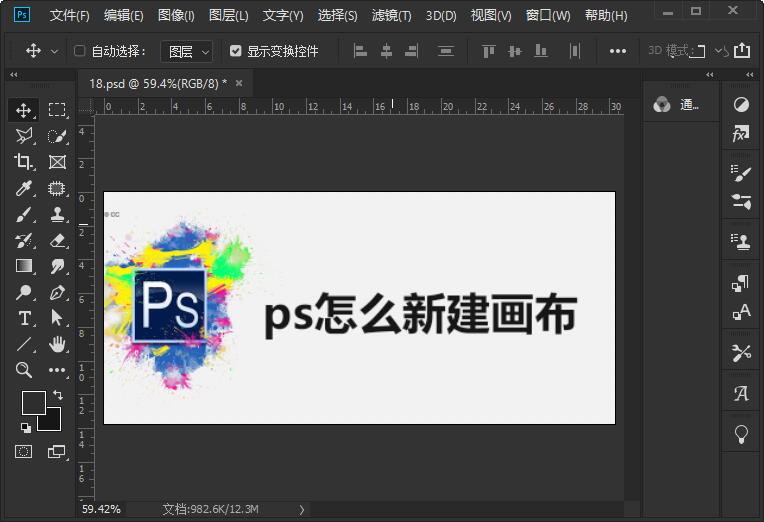Open the Glyphs panel icon

(x=741, y=393)
